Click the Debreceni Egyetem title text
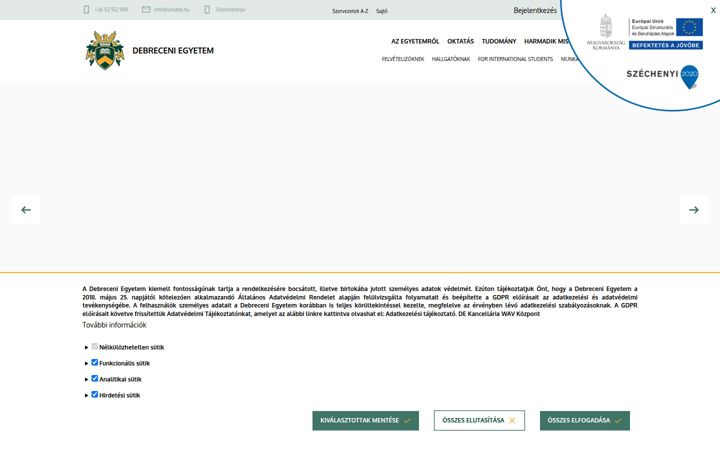Image resolution: width=720 pixels, height=450 pixels. tap(173, 51)
